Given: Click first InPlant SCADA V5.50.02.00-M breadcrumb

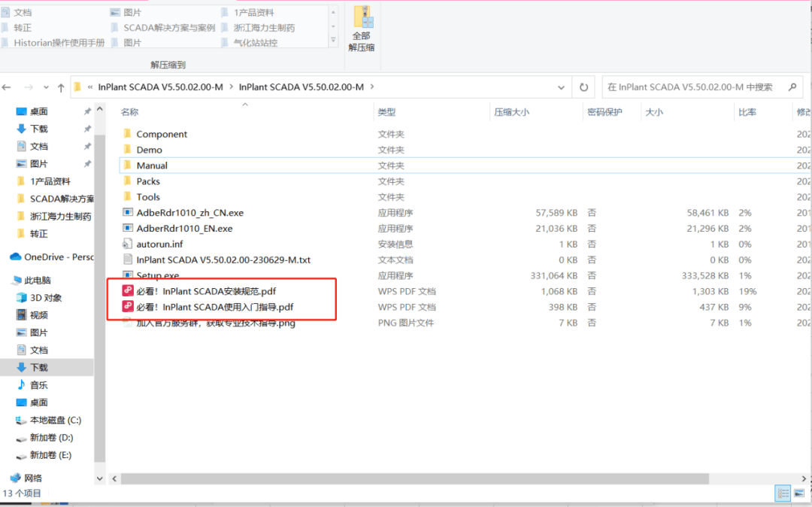Looking at the screenshot, I should pyautogui.click(x=161, y=87).
